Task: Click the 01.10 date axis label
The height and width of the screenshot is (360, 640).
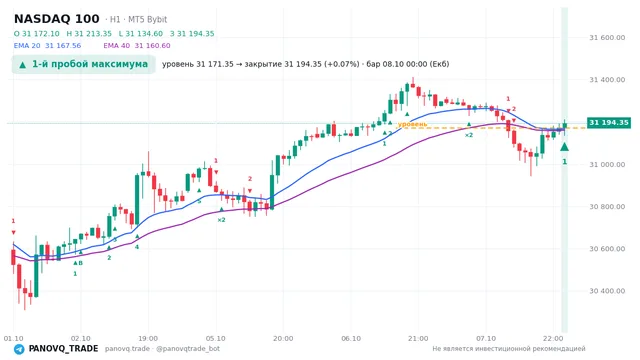Action: (13, 339)
